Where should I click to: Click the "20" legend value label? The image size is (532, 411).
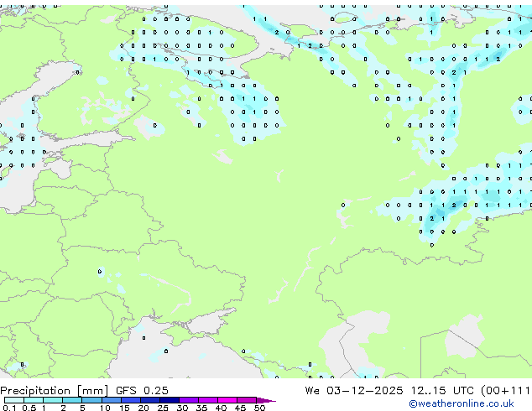pos(143,408)
